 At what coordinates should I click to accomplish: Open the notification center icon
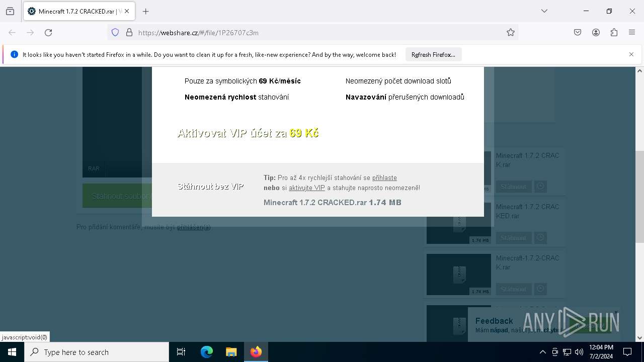pyautogui.click(x=627, y=352)
